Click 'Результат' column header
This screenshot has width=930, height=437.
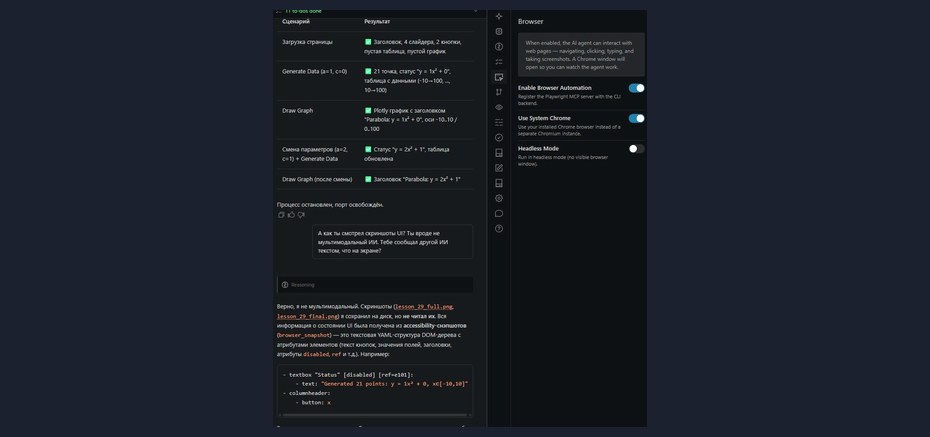click(377, 22)
